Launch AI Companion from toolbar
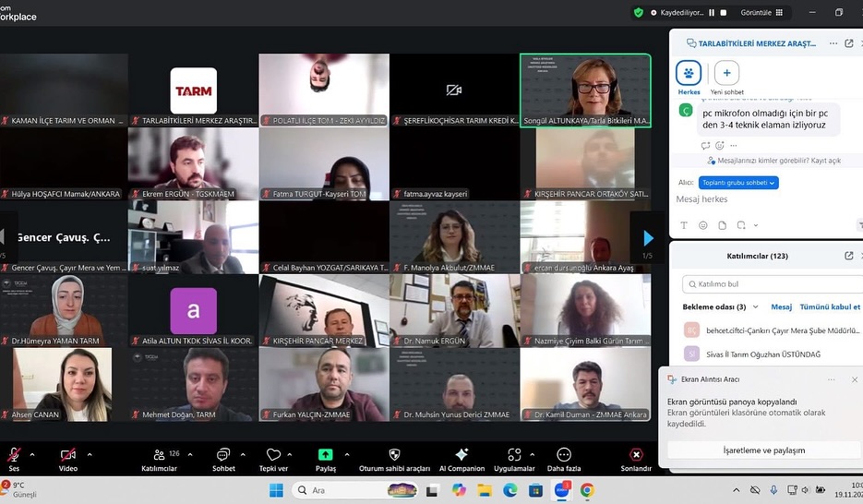The height and width of the screenshot is (504, 863). click(461, 455)
